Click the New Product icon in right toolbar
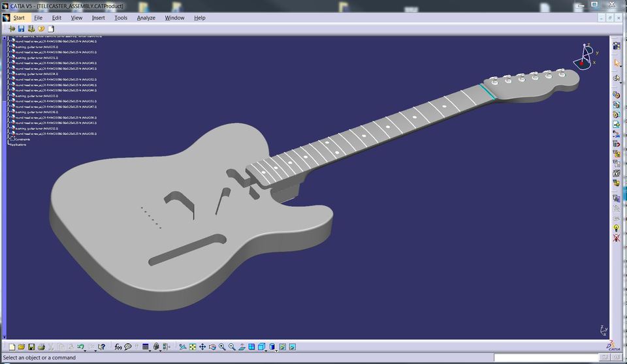Viewport: 627px width, 364px height. click(616, 104)
